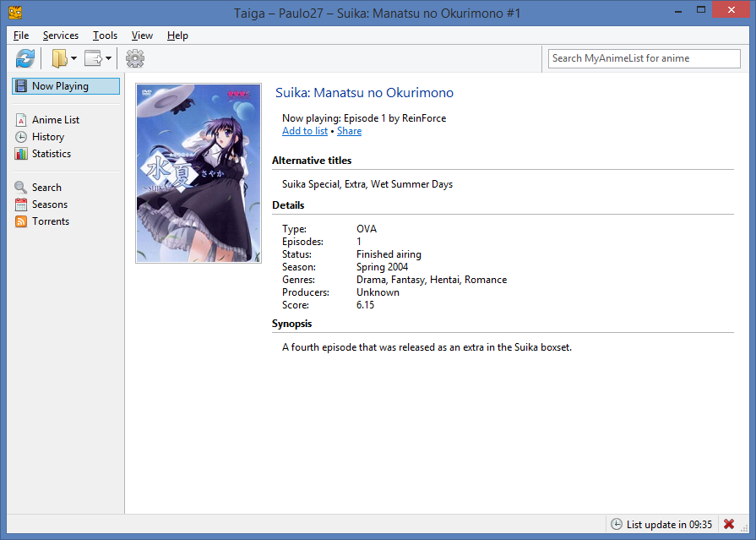This screenshot has height=540, width=756.
Task: Minimize the Taiga window
Action: pyautogui.click(x=678, y=10)
